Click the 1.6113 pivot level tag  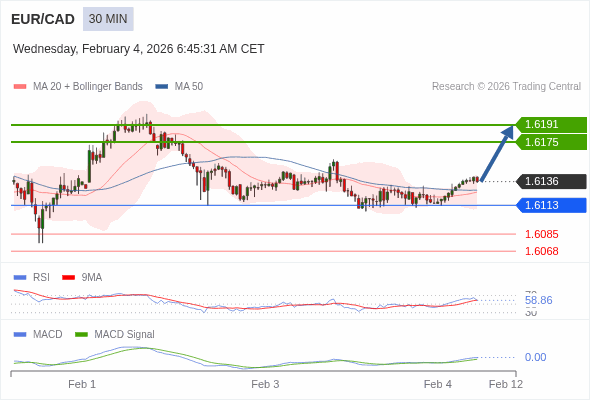click(551, 205)
